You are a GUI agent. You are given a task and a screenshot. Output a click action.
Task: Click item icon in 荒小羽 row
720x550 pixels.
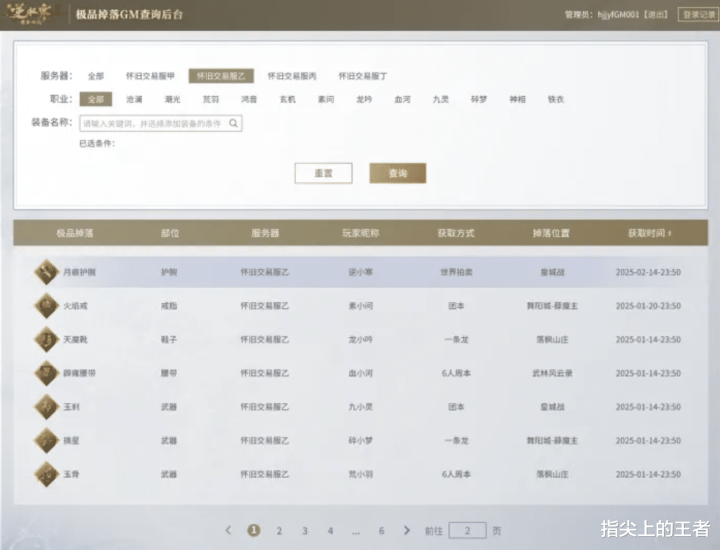(46, 474)
